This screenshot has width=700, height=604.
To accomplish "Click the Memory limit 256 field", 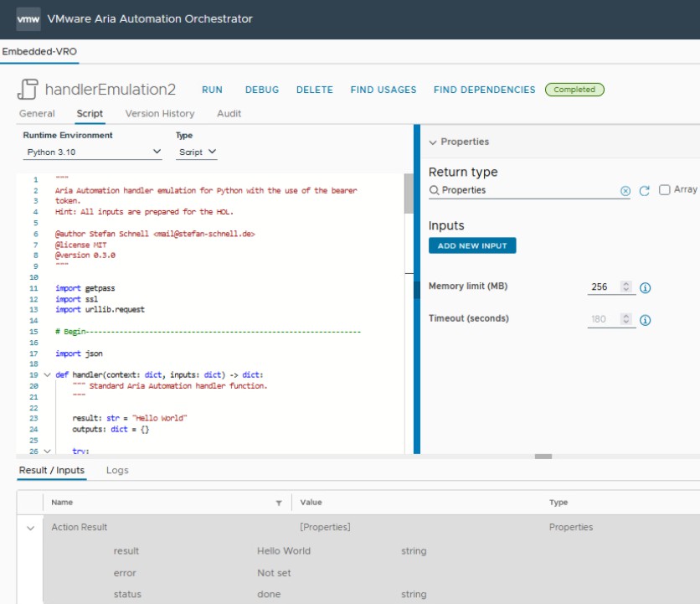I will [x=603, y=287].
